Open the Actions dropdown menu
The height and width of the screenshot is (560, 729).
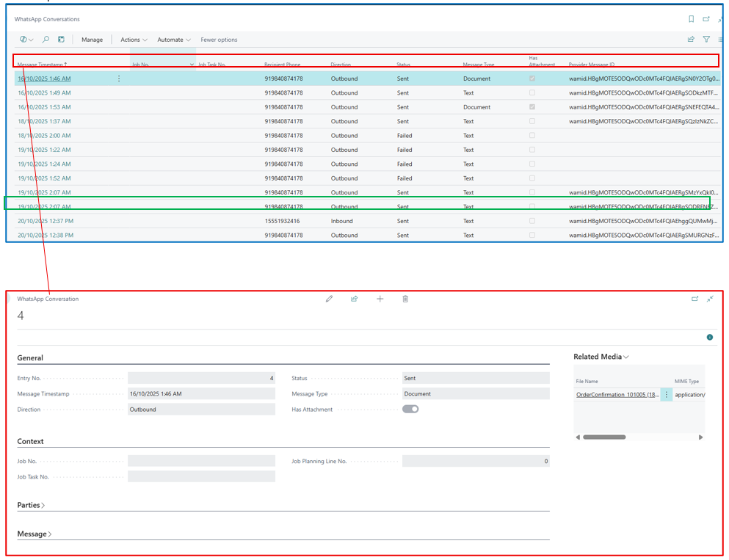click(x=134, y=40)
